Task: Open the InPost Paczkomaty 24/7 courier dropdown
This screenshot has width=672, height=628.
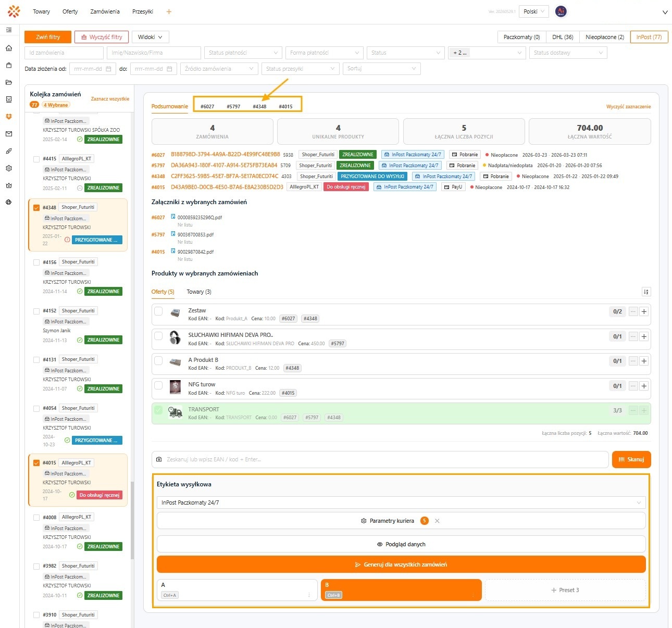Action: click(401, 503)
